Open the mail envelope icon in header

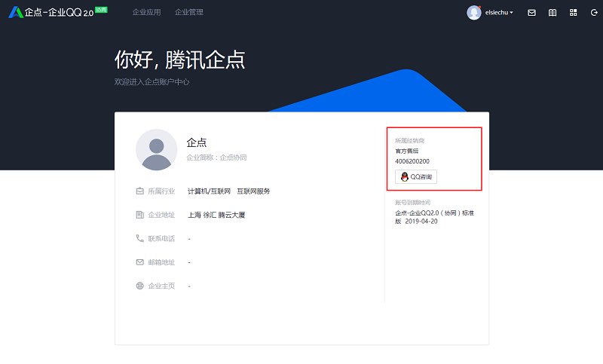point(531,13)
